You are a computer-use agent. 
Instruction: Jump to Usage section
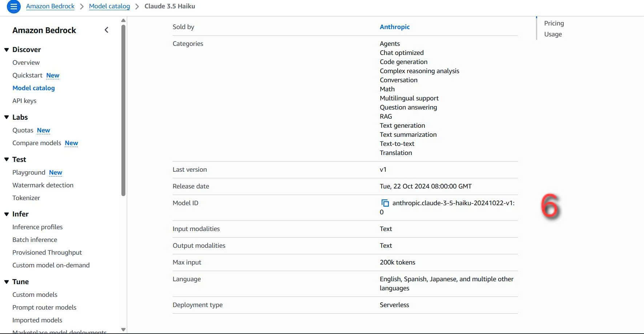tap(553, 34)
